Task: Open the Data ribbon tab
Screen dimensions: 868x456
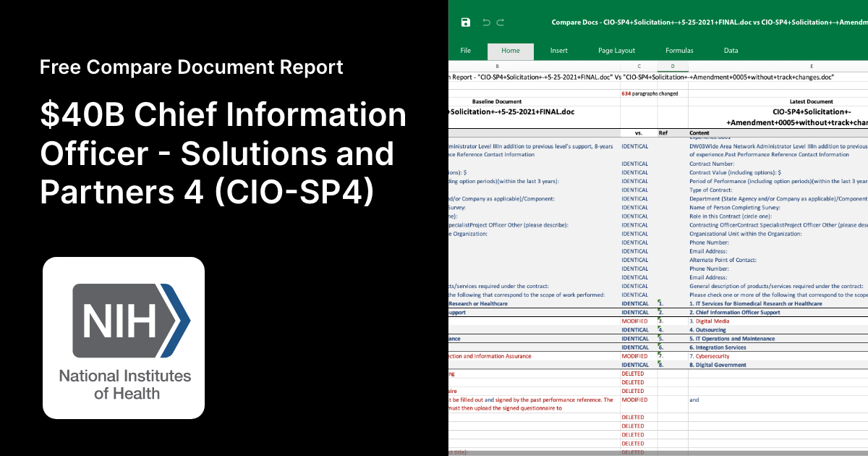Action: (731, 51)
